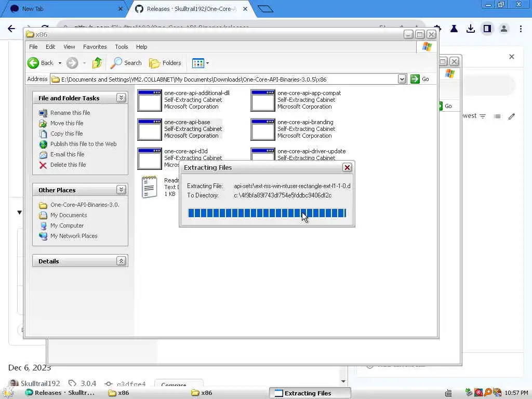
Task: Select one-core-api-driver-update file icon
Action: coord(262,154)
